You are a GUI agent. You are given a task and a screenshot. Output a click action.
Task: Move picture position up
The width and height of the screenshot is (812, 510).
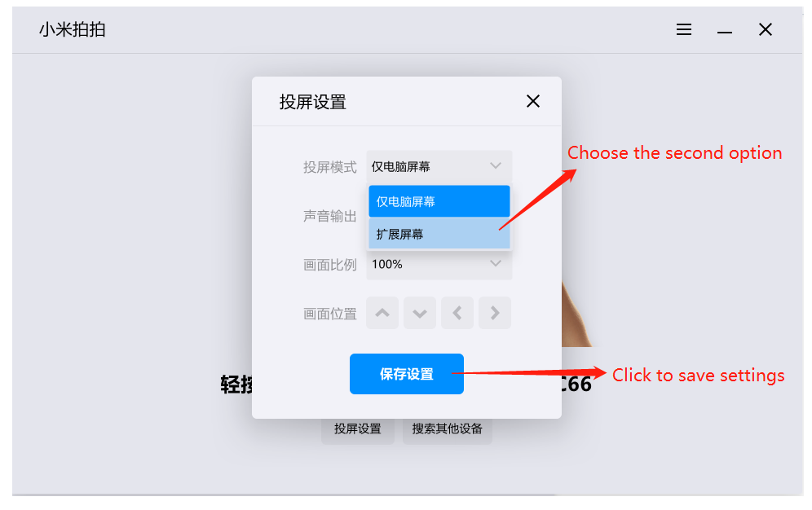click(382, 313)
